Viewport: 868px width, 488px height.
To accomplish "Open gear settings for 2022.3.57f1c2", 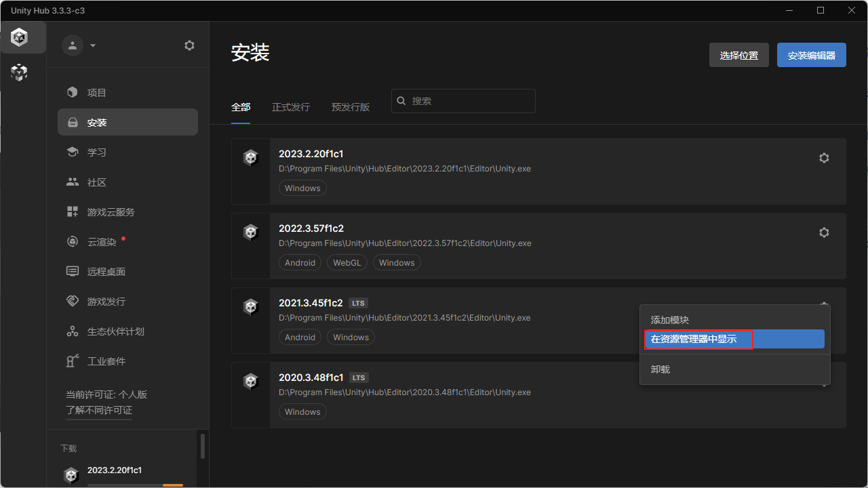I will pyautogui.click(x=824, y=232).
